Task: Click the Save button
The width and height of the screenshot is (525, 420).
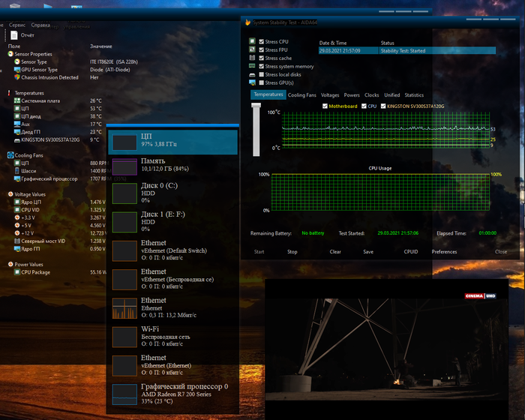Action: [368, 251]
